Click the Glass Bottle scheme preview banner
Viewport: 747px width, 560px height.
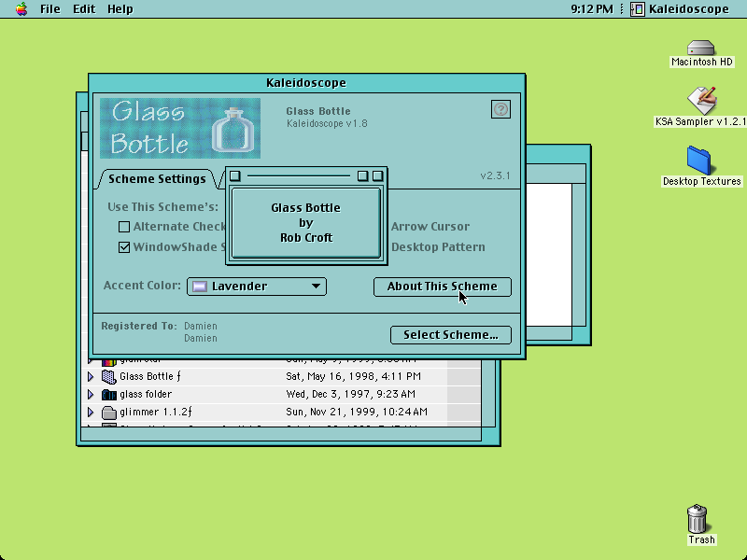coord(180,128)
